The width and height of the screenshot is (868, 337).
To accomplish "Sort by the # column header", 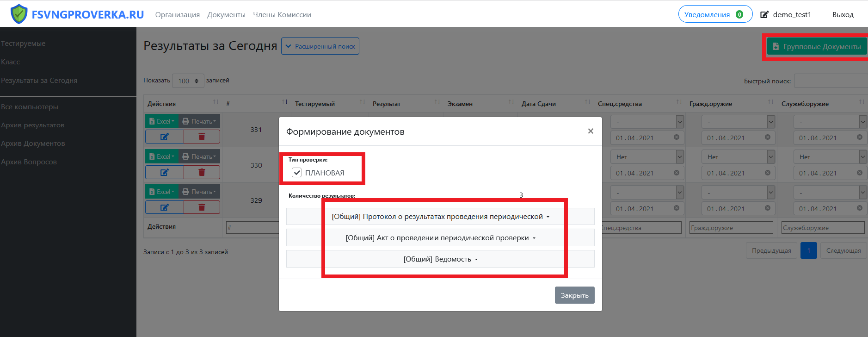I will pos(257,104).
